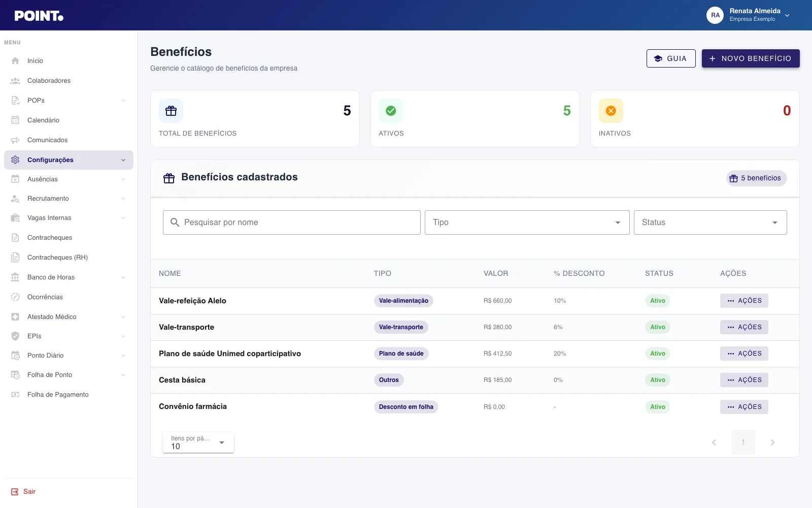Click the Novo Benefício button
This screenshot has height=508, width=812.
(x=751, y=58)
